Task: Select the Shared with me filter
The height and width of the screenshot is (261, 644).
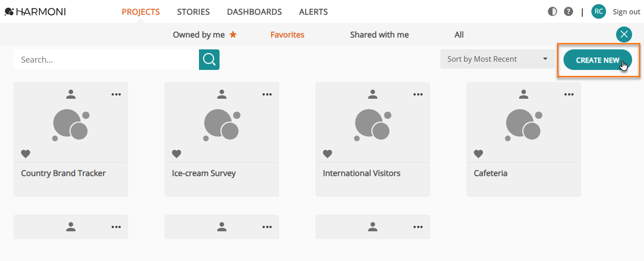Action: click(x=379, y=35)
